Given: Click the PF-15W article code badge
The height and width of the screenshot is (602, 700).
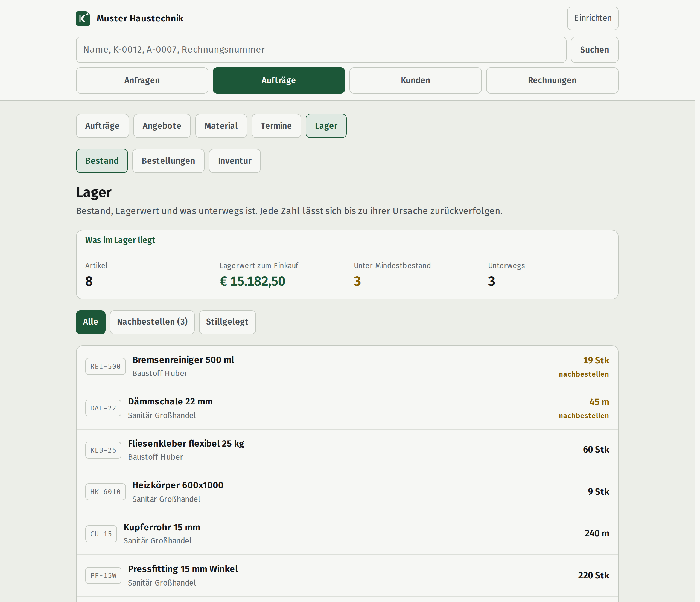Looking at the screenshot, I should [103, 576].
